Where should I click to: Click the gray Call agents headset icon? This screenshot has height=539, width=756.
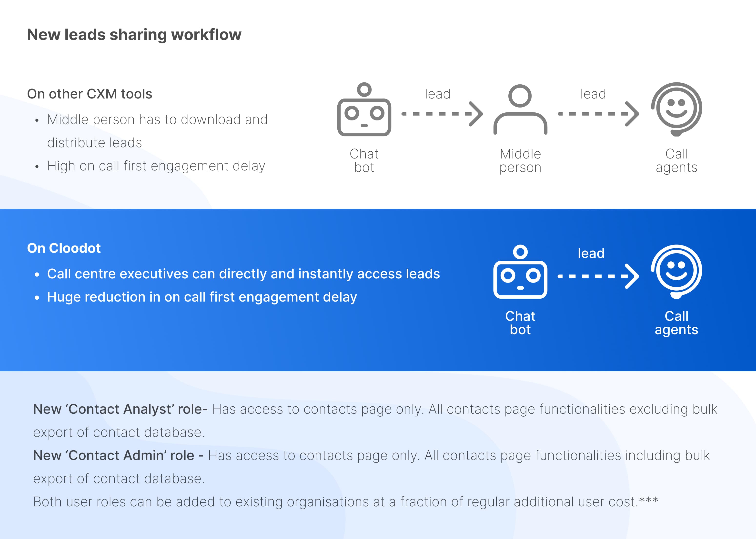tap(677, 109)
